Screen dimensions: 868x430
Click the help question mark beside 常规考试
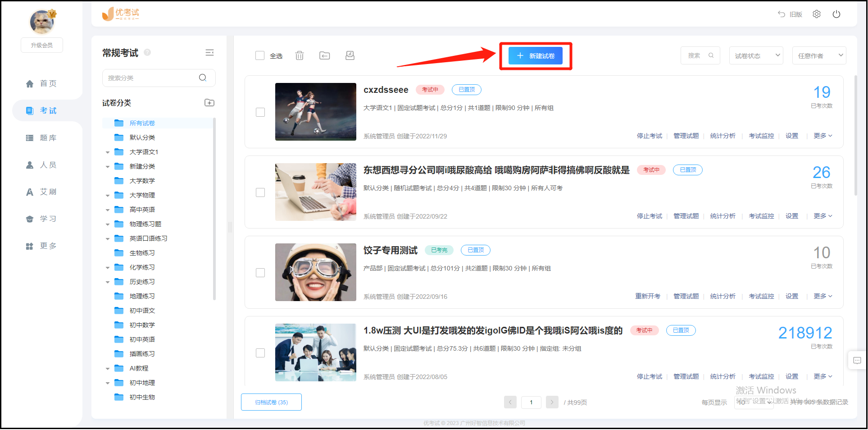click(147, 53)
